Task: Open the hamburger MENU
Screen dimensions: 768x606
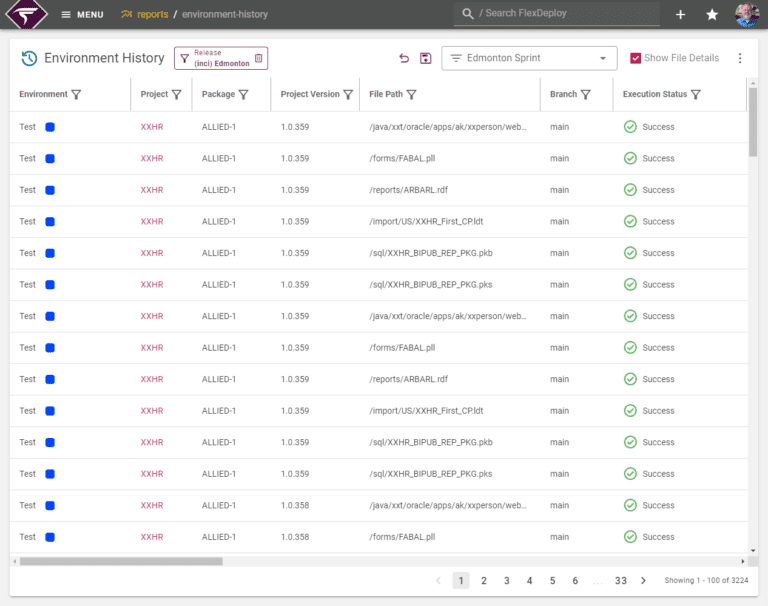Action: tap(82, 15)
